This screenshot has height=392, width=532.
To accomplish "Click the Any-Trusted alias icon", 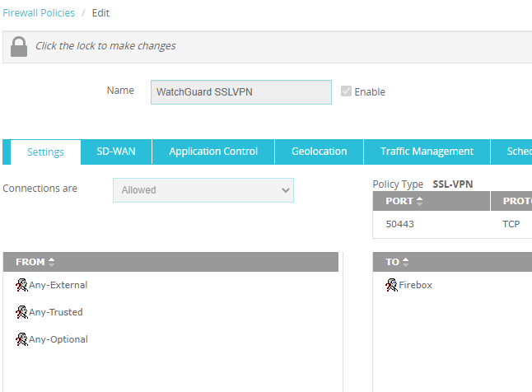I will (x=21, y=312).
